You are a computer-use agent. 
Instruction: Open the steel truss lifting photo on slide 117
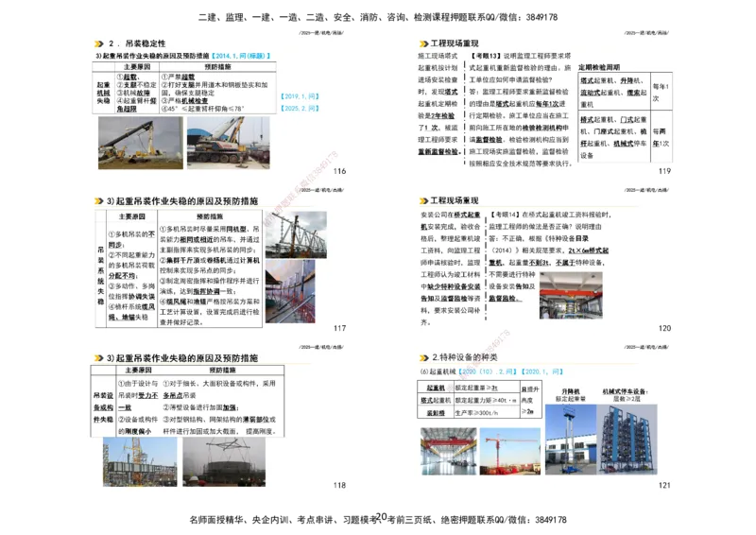[x=296, y=235]
